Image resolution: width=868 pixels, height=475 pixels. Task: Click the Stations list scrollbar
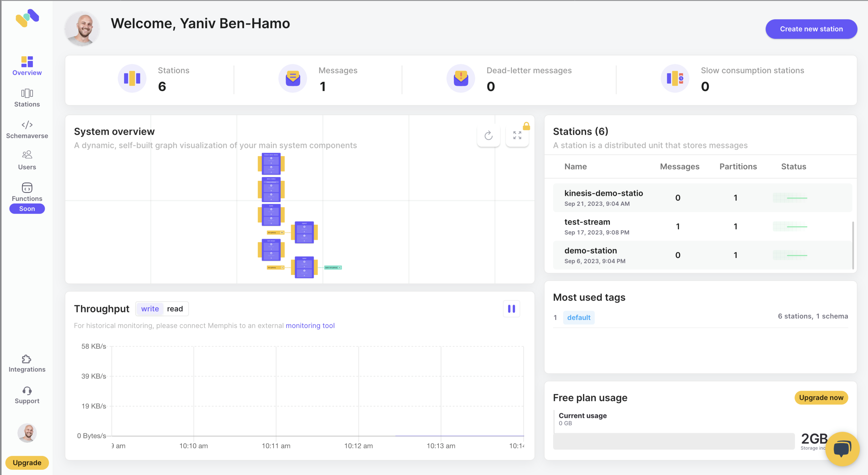853,245
